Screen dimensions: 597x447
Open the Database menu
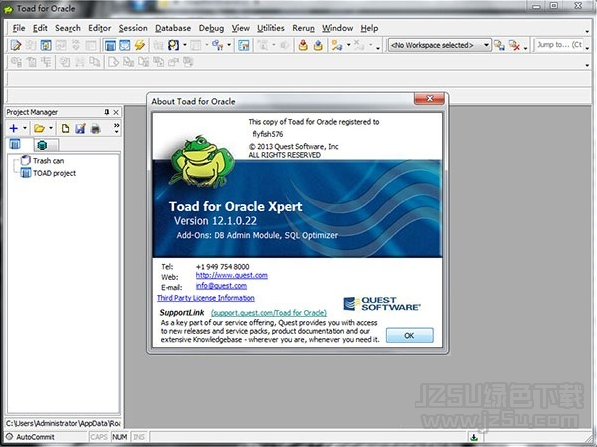coord(173,28)
